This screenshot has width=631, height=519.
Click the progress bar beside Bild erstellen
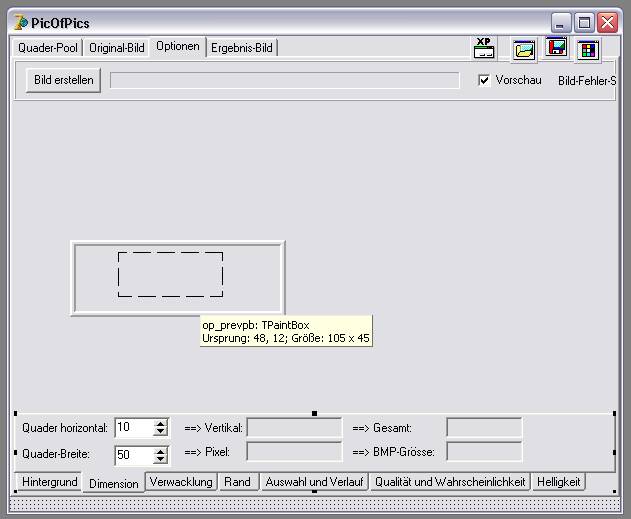285,80
